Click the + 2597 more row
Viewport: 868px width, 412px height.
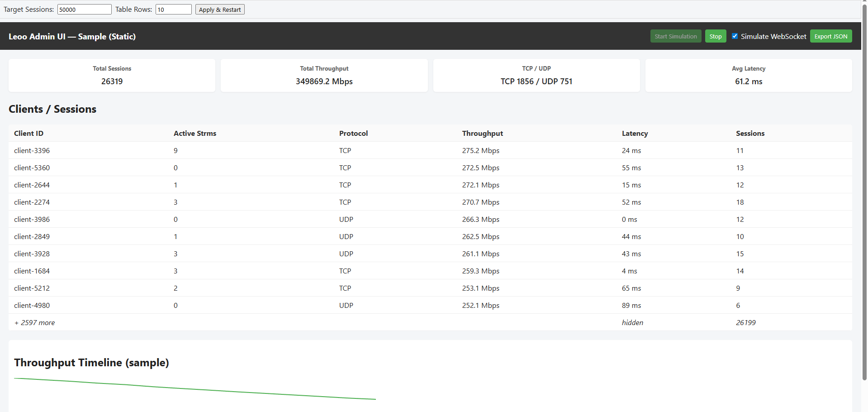[430, 322]
